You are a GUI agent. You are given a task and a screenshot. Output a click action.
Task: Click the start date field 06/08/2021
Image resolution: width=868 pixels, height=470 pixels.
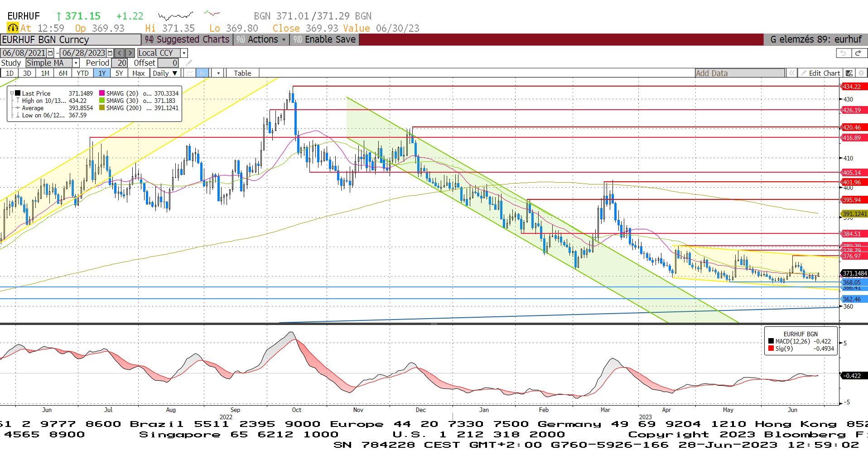(x=24, y=53)
